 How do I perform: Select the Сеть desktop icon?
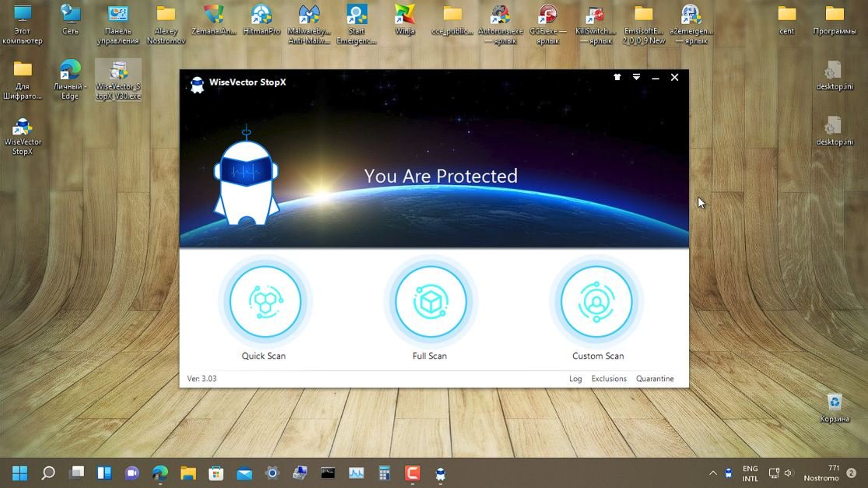[x=70, y=20]
